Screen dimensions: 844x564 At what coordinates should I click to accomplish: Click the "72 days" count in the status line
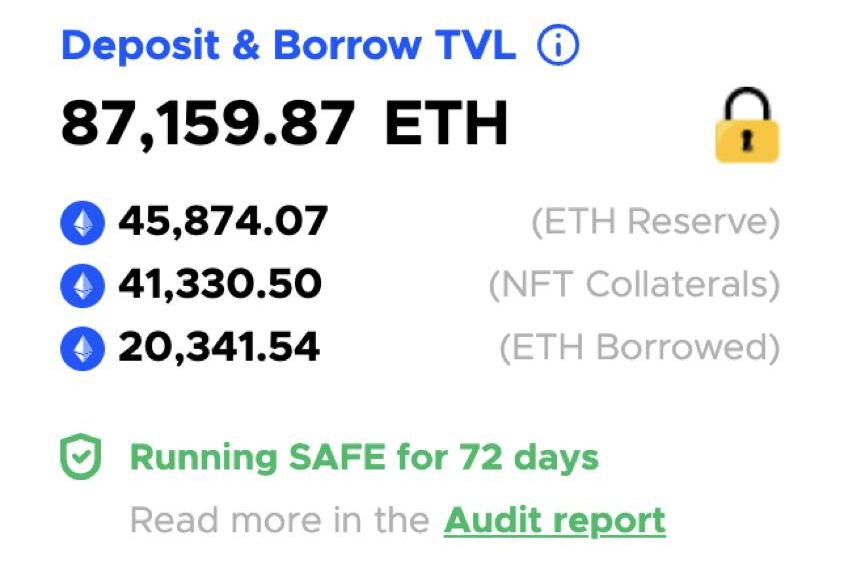point(529,458)
